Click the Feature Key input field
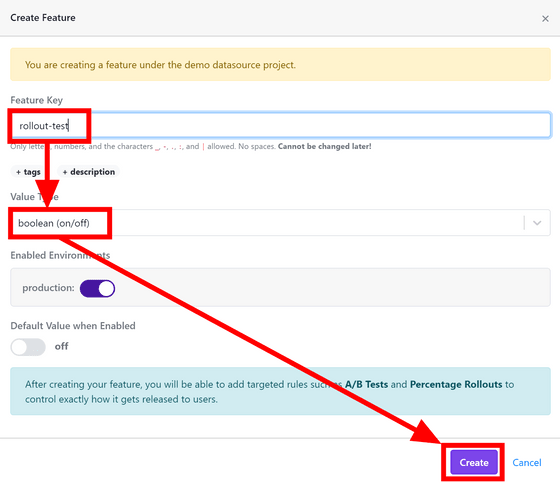The height and width of the screenshot is (483, 560). (x=280, y=125)
